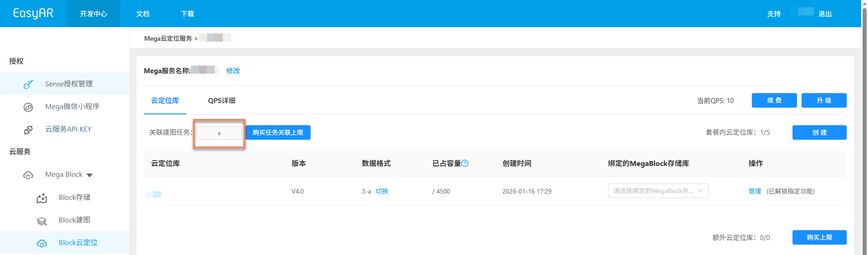The width and height of the screenshot is (868, 255).
Task: Click the Mega Block cloud icon
Action: click(28, 175)
